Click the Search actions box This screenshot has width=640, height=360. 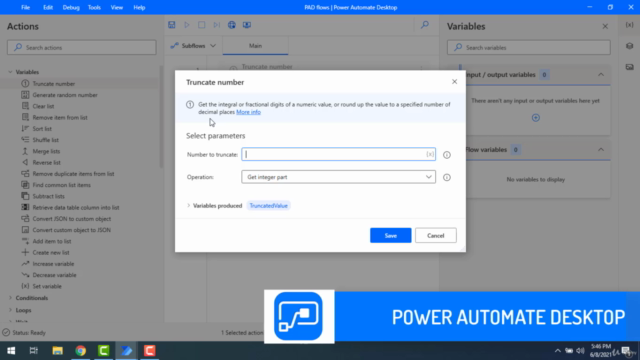[x=82, y=47]
